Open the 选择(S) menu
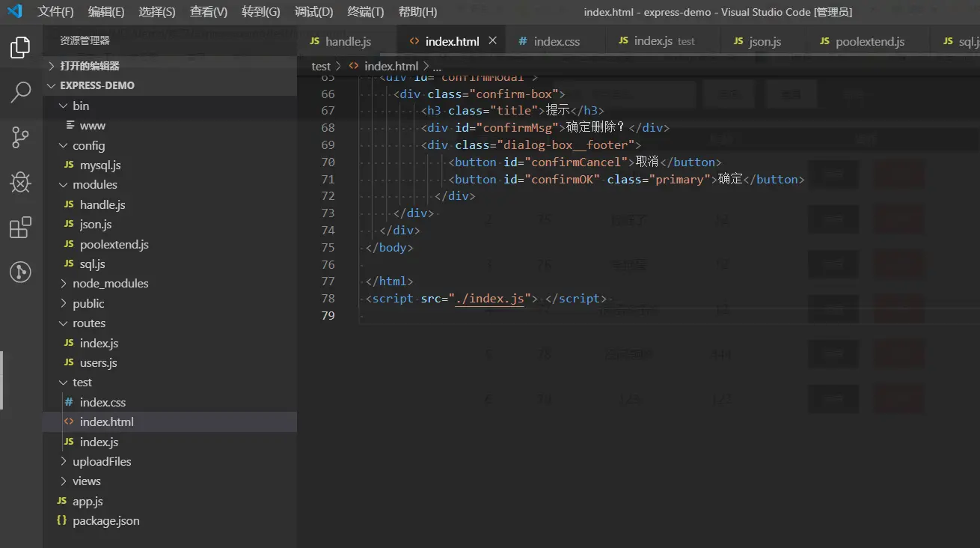The height and width of the screenshot is (548, 980). pos(157,12)
